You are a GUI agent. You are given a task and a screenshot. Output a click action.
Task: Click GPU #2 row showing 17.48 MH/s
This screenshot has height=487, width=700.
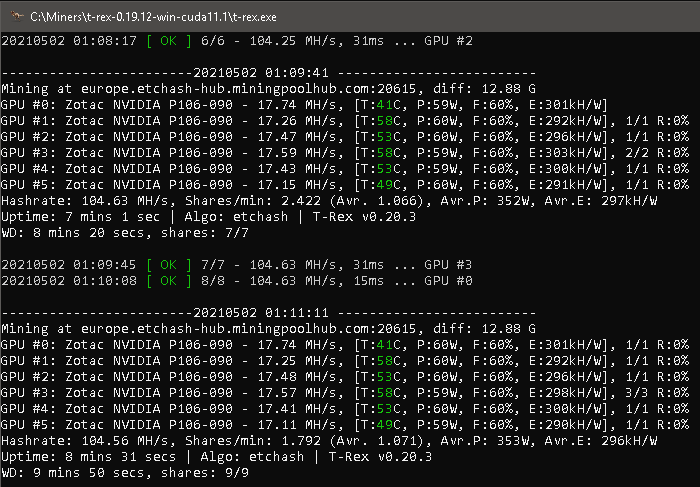coord(345,377)
